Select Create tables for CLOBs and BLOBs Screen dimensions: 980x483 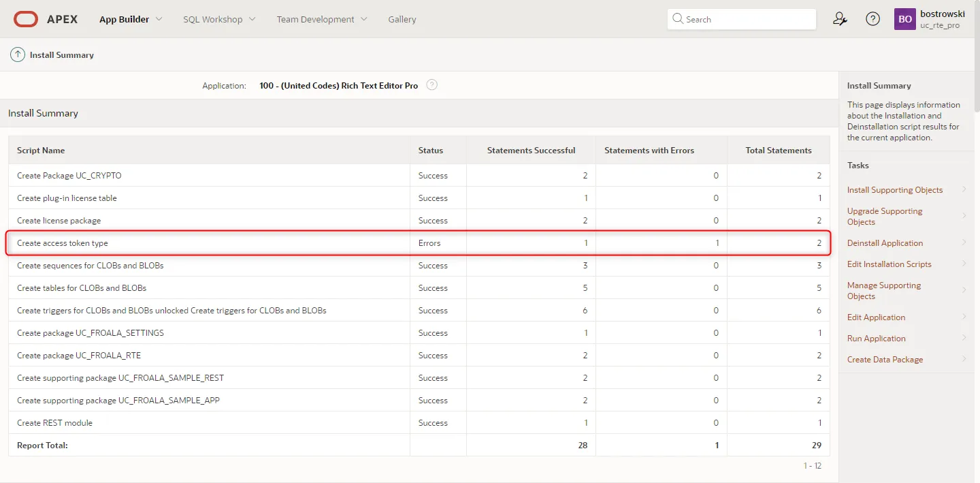pos(419,288)
